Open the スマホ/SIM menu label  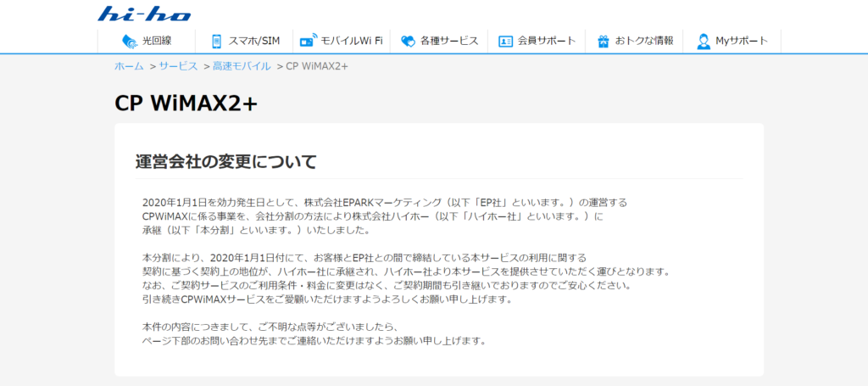click(256, 41)
